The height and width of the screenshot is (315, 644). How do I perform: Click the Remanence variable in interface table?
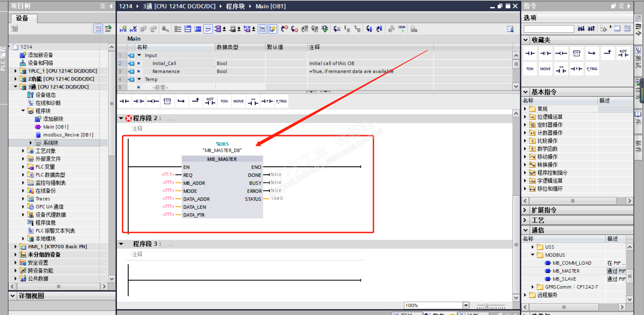coord(166,71)
